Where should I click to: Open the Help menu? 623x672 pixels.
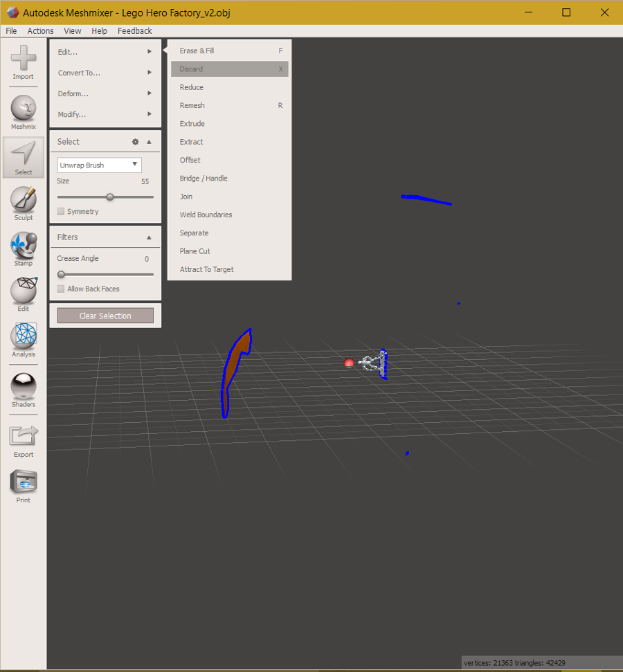99,31
